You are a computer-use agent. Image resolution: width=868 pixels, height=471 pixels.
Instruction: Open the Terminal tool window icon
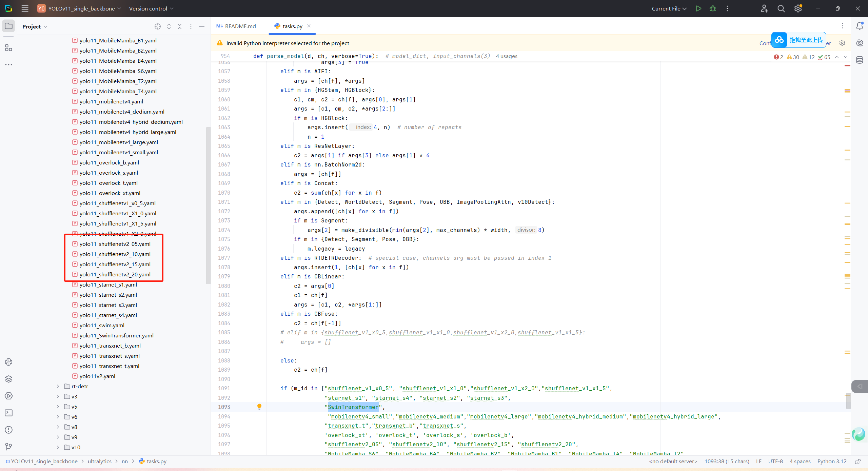pyautogui.click(x=8, y=413)
